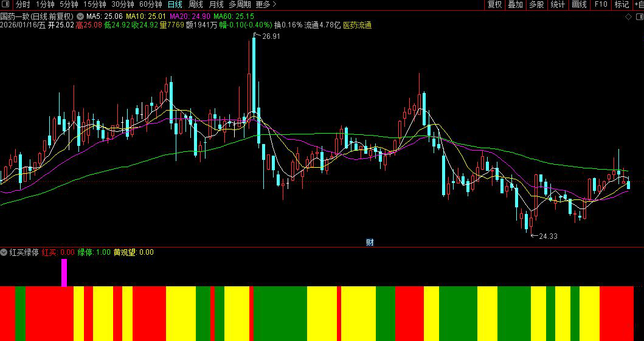This screenshot has height=341, width=644.
Task: Click the 红买: 0.00 value
Action: [58, 252]
